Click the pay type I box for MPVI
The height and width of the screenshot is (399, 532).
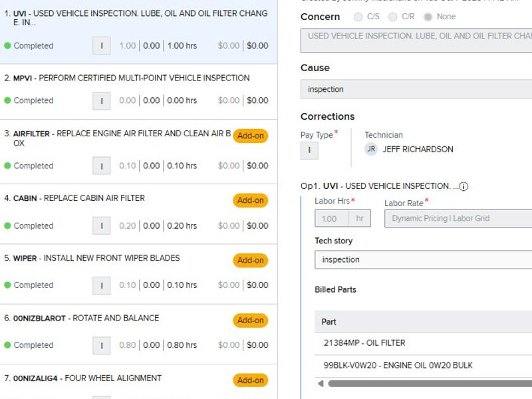[101, 100]
